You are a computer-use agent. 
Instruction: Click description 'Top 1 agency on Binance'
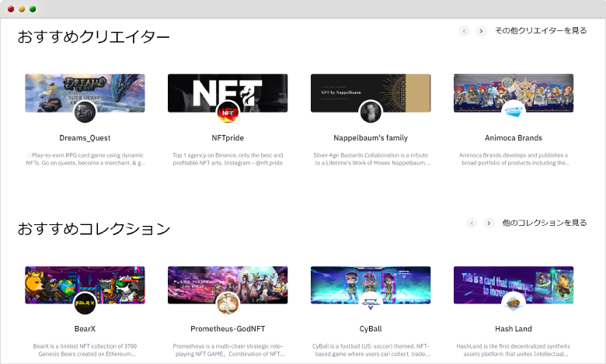[228, 159]
